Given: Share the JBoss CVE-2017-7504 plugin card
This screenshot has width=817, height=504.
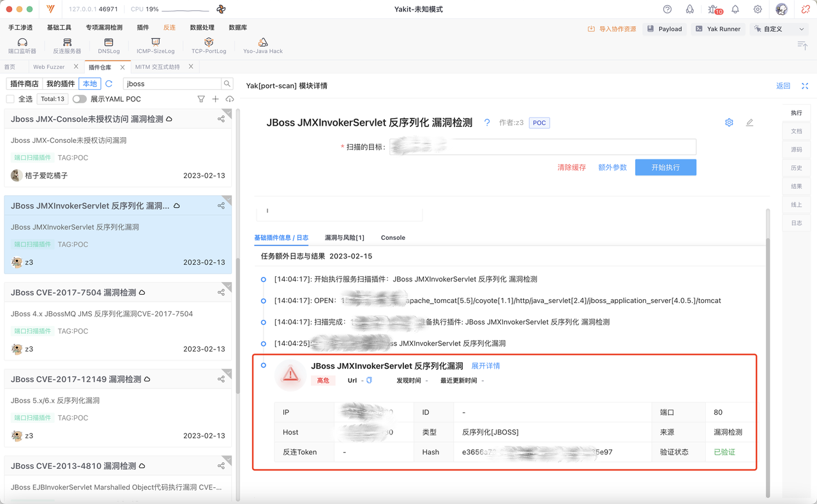Looking at the screenshot, I should pos(221,292).
